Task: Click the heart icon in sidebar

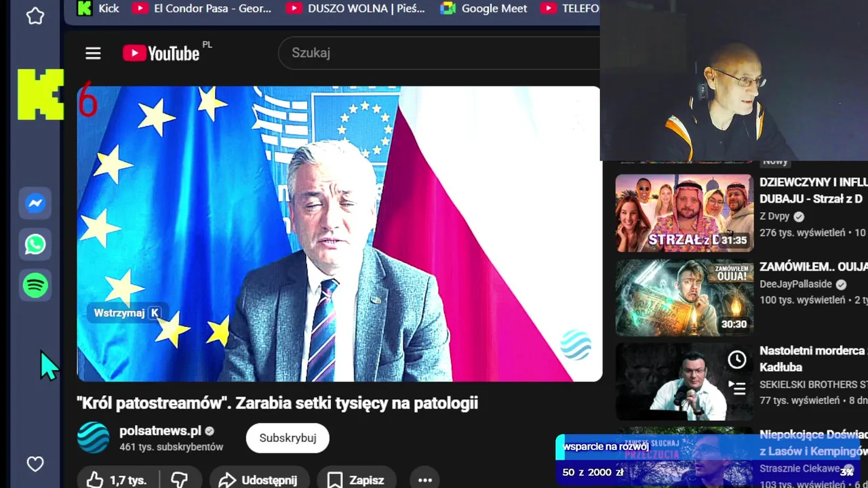Action: click(35, 464)
